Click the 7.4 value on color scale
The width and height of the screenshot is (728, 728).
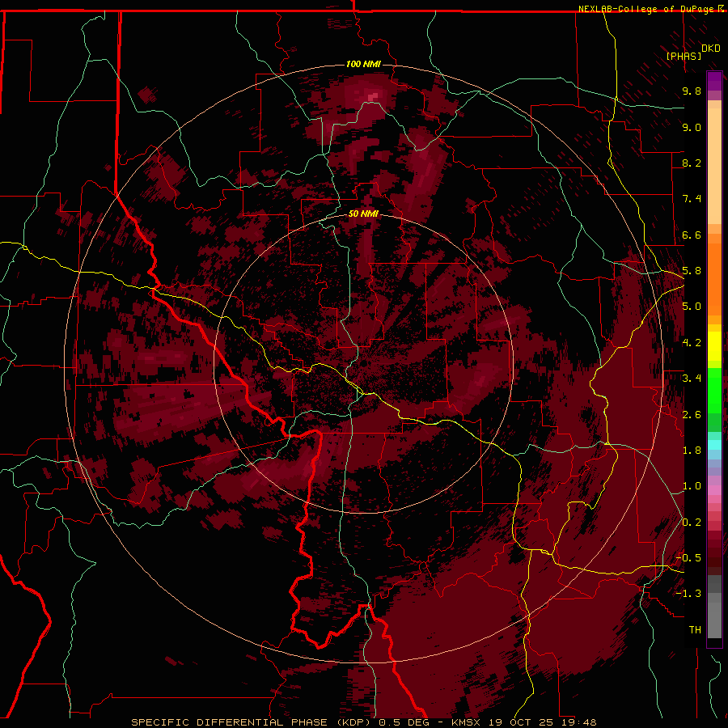click(692, 199)
